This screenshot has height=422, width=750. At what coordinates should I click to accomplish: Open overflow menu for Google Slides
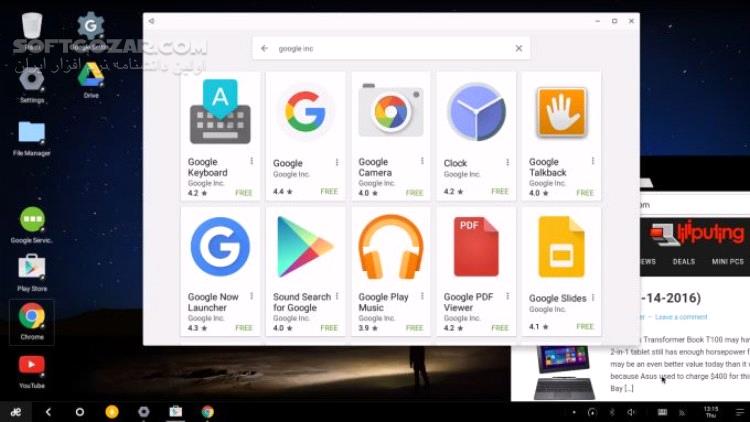(593, 298)
